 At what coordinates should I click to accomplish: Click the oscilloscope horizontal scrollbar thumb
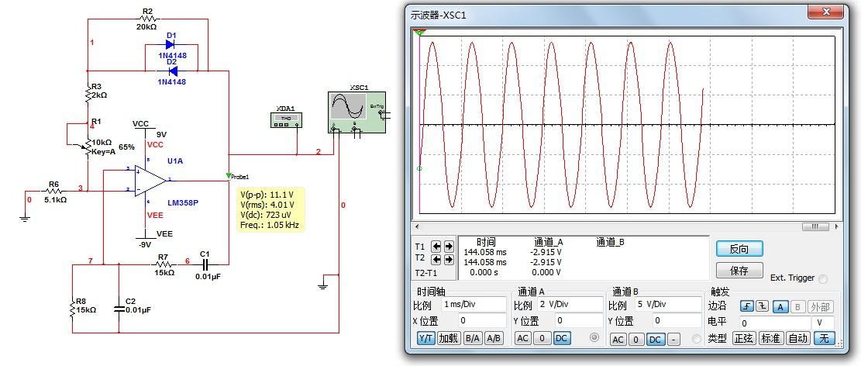pos(815,227)
